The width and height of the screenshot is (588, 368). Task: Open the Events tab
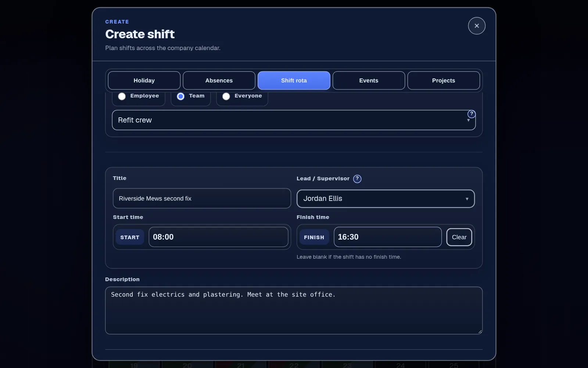click(x=369, y=81)
